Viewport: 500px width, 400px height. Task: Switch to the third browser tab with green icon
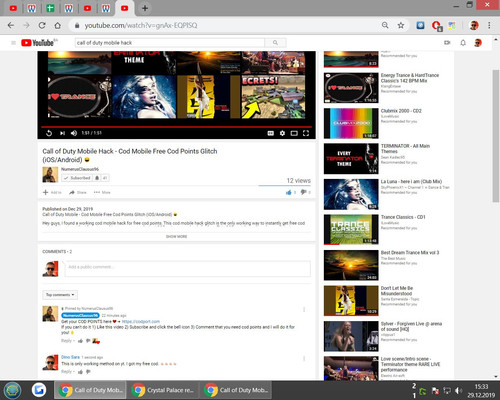pos(50,8)
